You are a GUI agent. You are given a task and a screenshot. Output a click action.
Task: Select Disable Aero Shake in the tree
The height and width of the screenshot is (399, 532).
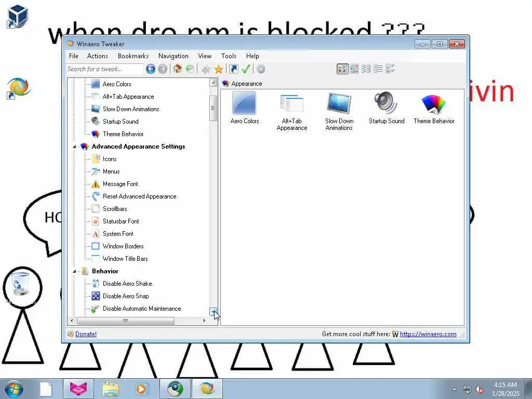click(x=127, y=284)
